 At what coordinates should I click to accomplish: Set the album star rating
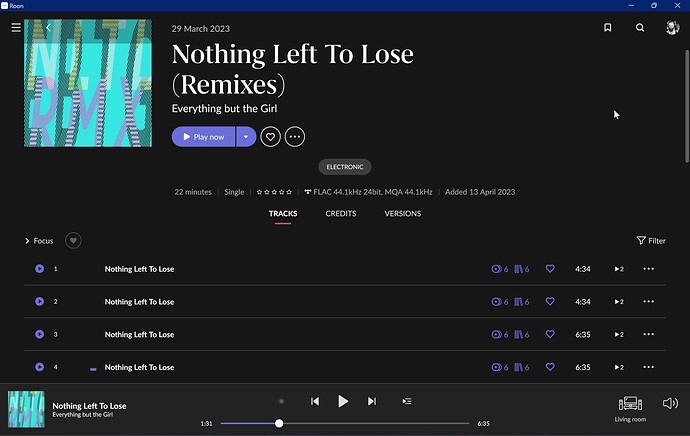[x=274, y=192]
